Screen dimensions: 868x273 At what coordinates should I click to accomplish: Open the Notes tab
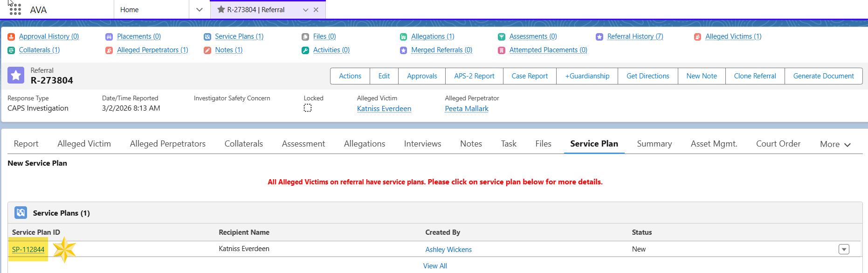click(x=471, y=144)
